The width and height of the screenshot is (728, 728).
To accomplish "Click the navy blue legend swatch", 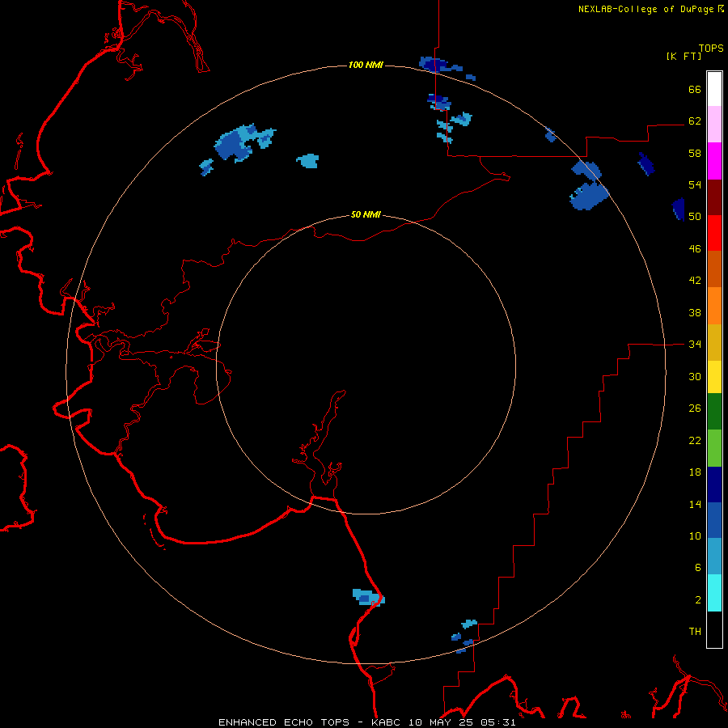I will (714, 485).
